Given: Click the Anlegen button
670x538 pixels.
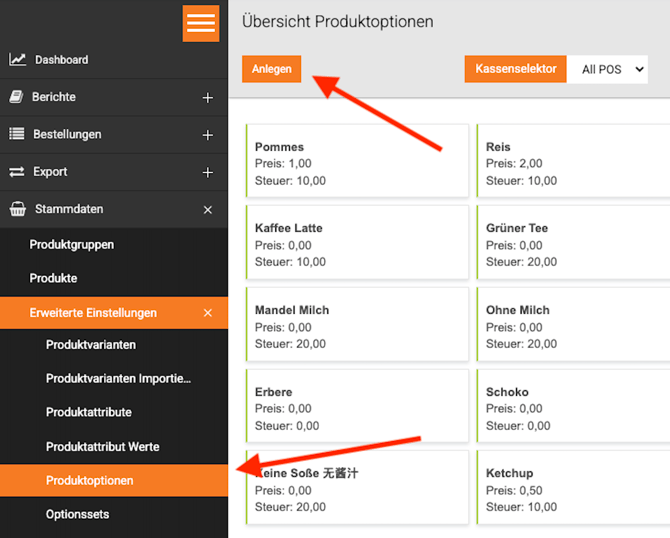Looking at the screenshot, I should [271, 69].
